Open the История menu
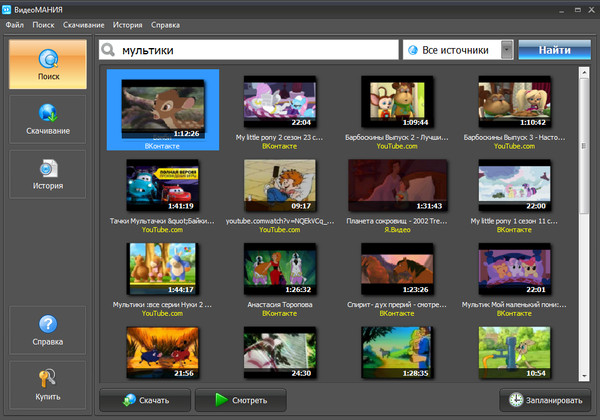This screenshot has width=600, height=420. 127,25
